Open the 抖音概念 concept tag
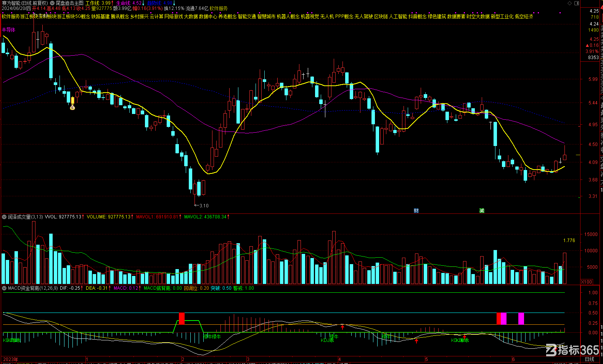 [418, 17]
